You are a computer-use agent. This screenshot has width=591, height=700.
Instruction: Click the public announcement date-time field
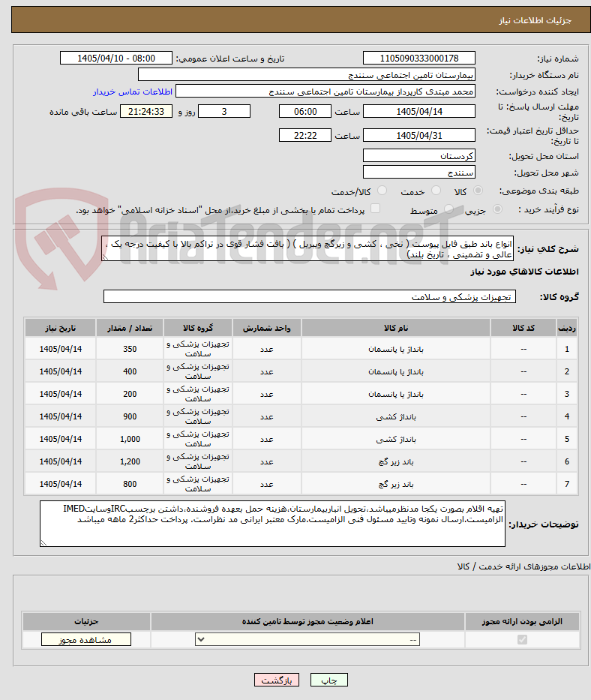click(x=116, y=58)
